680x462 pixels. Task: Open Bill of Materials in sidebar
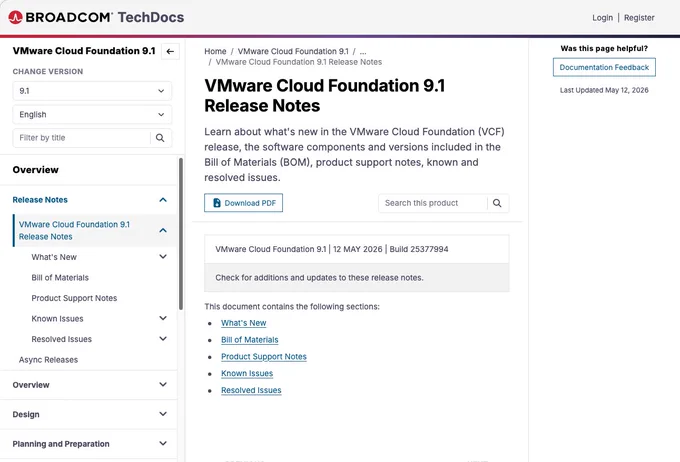click(60, 278)
